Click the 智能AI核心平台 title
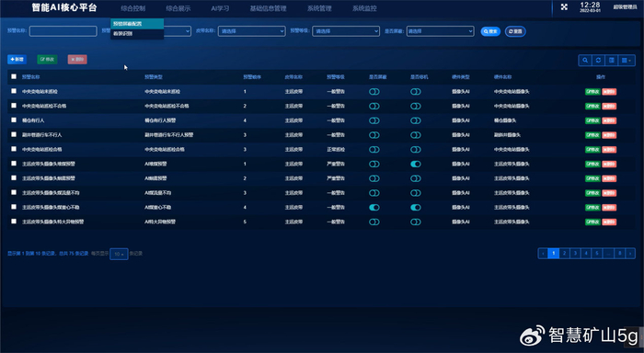Image resolution: width=644 pixels, height=353 pixels. point(64,7)
